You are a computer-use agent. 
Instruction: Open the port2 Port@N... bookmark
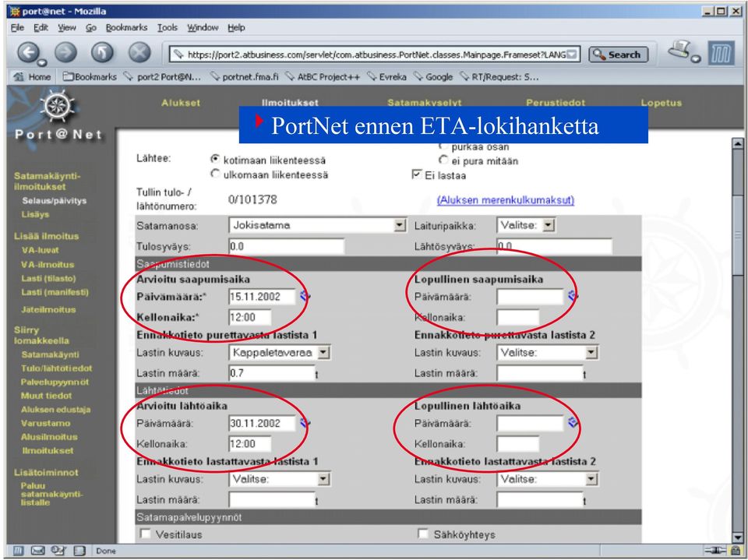click(163, 77)
